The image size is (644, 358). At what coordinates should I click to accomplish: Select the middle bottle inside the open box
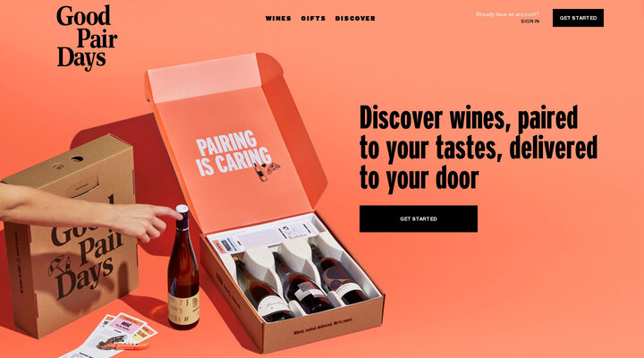[x=301, y=283]
